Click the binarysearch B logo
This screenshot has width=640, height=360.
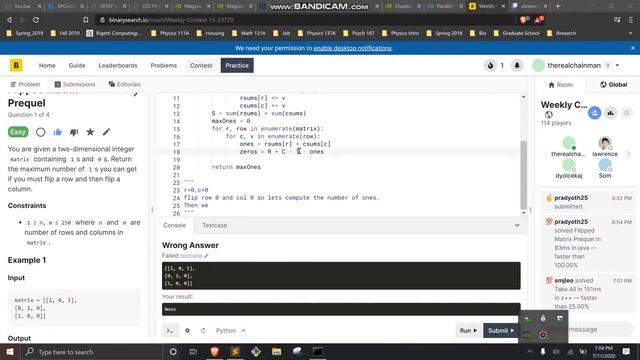point(16,65)
